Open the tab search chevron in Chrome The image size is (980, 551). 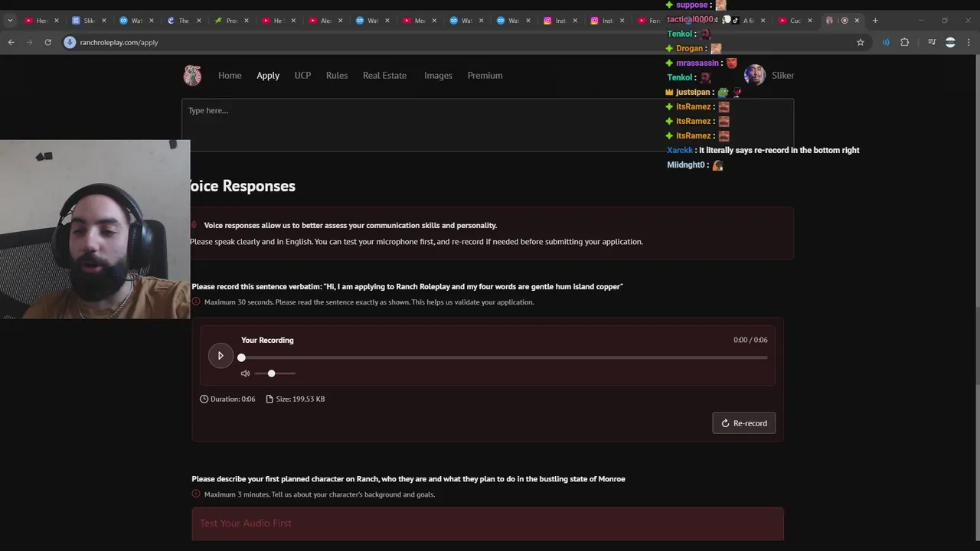[9, 21]
